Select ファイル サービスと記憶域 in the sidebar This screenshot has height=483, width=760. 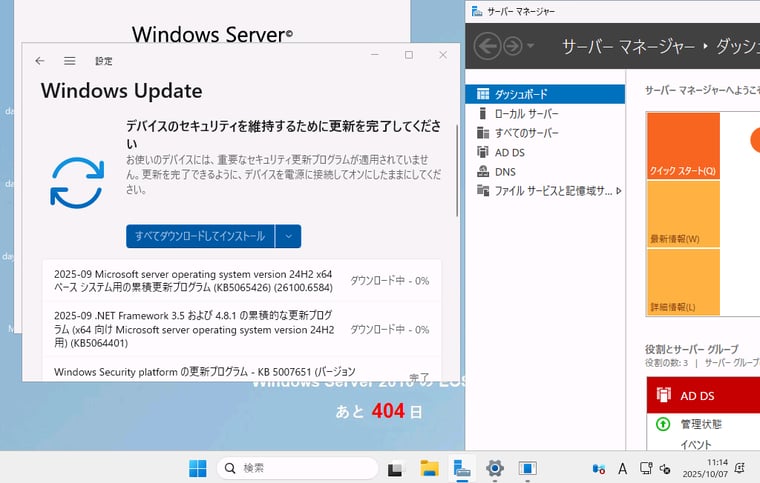(x=545, y=191)
